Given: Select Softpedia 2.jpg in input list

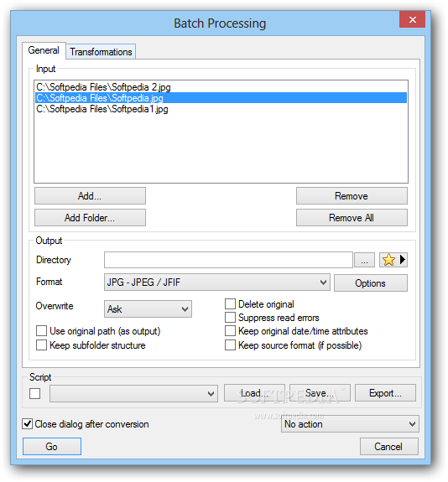Looking at the screenshot, I should [221, 87].
